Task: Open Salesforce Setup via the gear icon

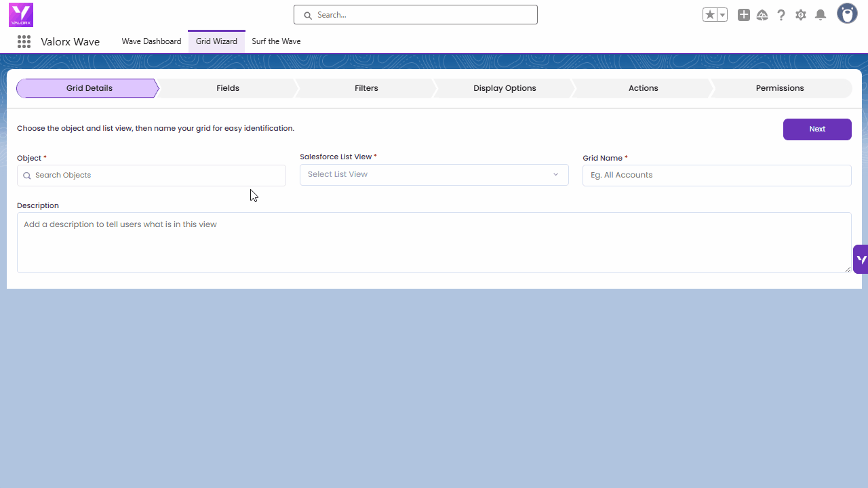Action: 801,14
